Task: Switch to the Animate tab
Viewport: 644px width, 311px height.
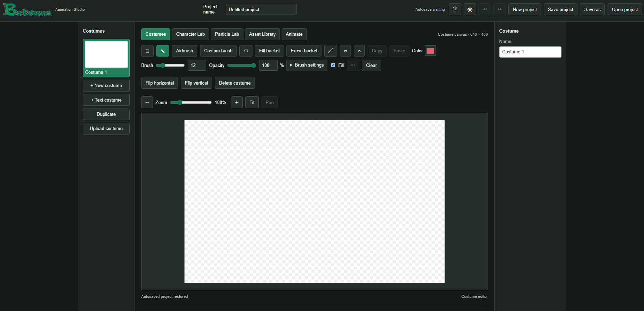Action: 294,34
